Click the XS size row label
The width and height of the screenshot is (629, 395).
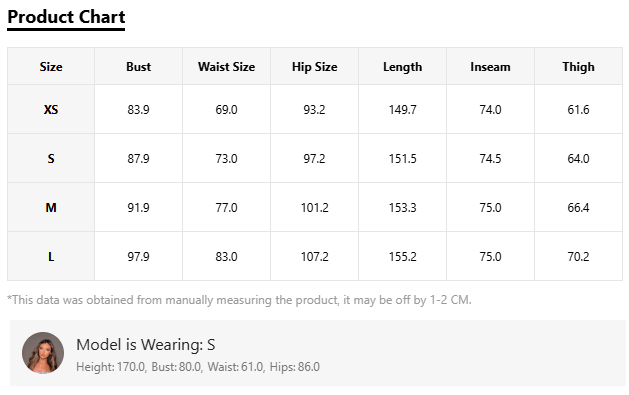click(51, 109)
